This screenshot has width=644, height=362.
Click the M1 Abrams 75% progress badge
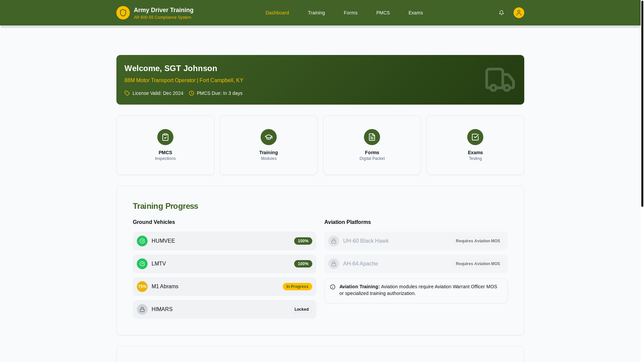142,287
